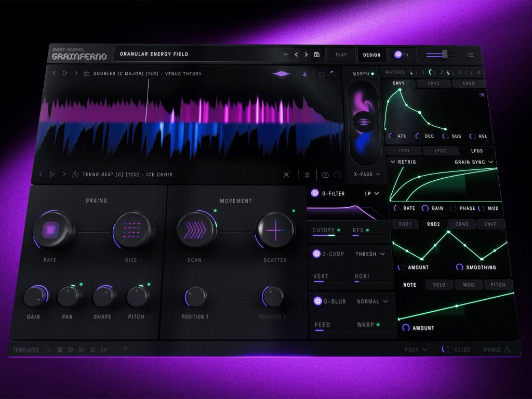Adjust the master volume slider in the header
This screenshot has height=399, width=532.
(442, 55)
